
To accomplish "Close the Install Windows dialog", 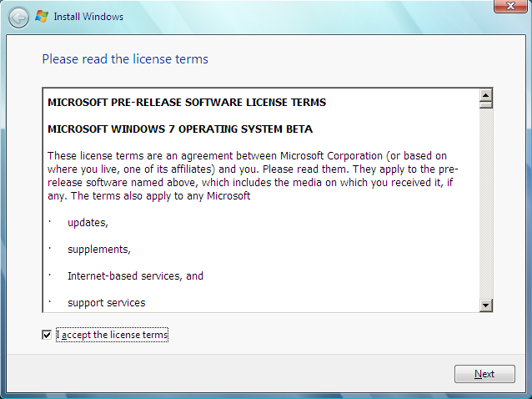I will [510, 6].
